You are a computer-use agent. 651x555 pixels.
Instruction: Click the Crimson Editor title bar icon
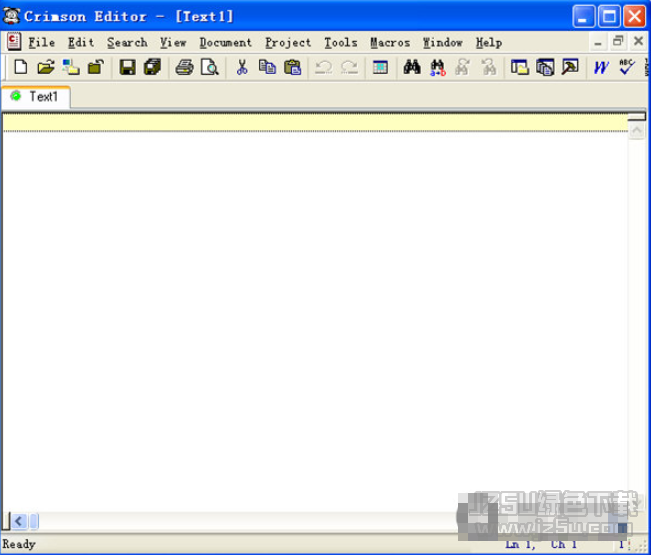click(x=12, y=16)
